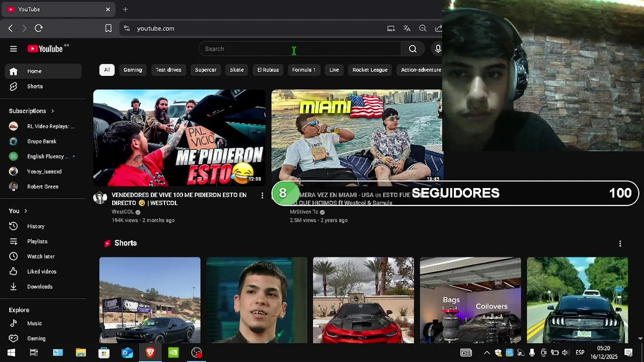The image size is (644, 362).
Task: Play the ME PIDIERON ESTO video thumbnail
Action: (179, 138)
